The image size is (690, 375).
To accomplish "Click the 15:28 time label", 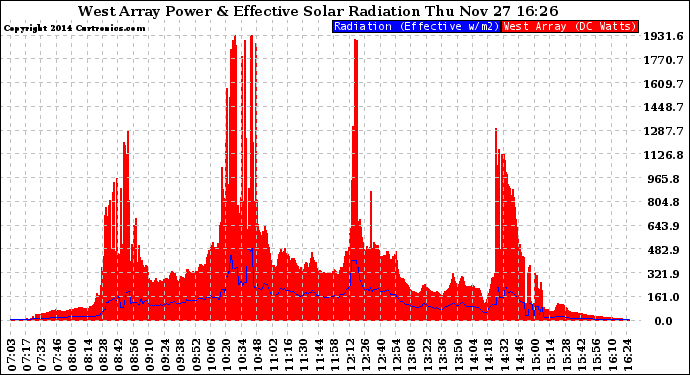I will [565, 354].
